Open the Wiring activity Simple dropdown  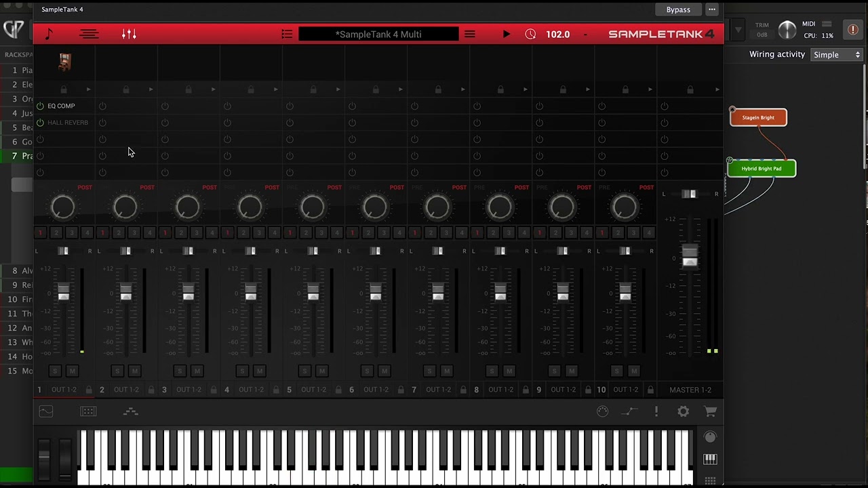(x=836, y=55)
